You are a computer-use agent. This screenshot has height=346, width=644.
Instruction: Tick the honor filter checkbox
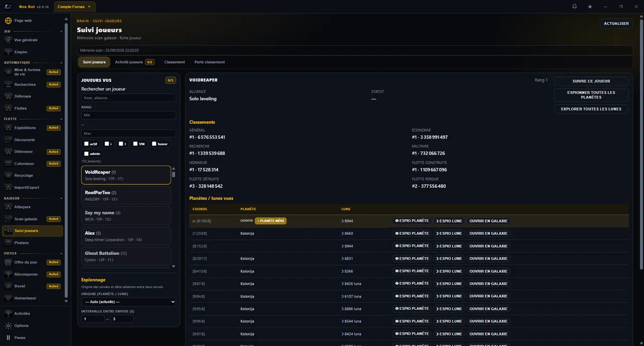[154, 144]
